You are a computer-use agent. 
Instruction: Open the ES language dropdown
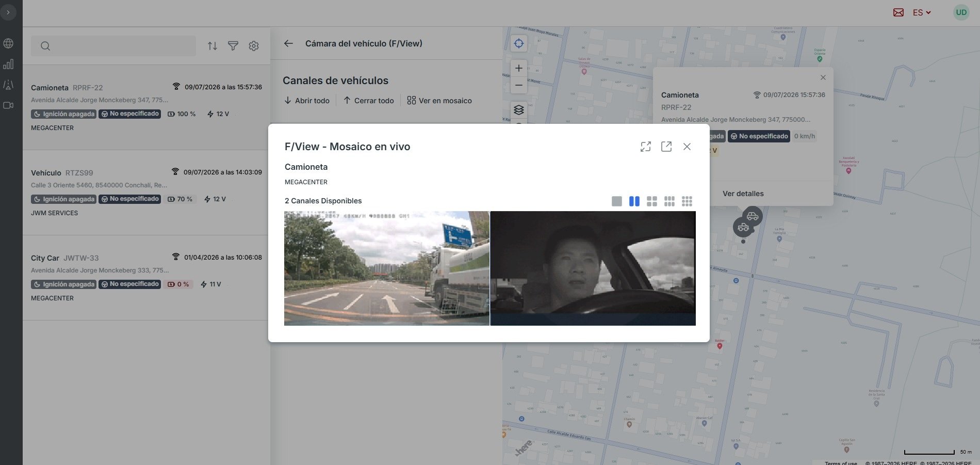(922, 12)
